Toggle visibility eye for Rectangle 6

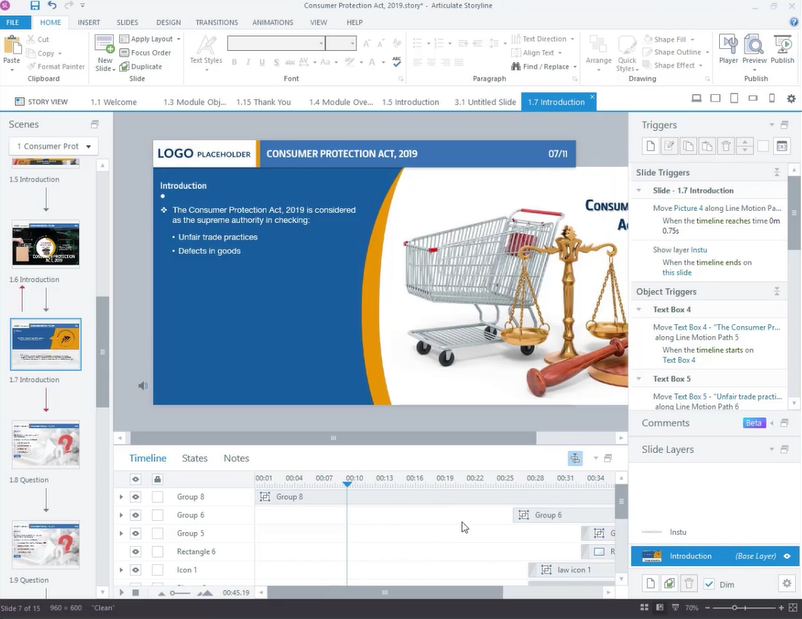coord(136,551)
